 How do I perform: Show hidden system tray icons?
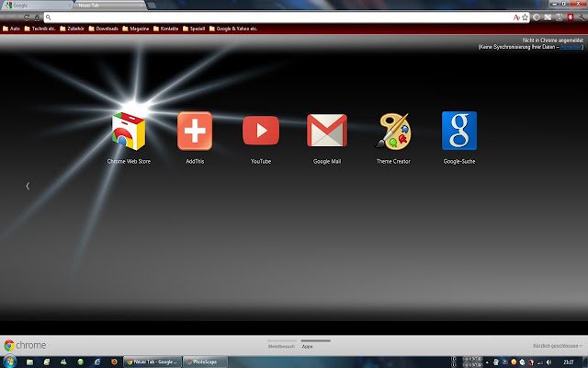487,362
